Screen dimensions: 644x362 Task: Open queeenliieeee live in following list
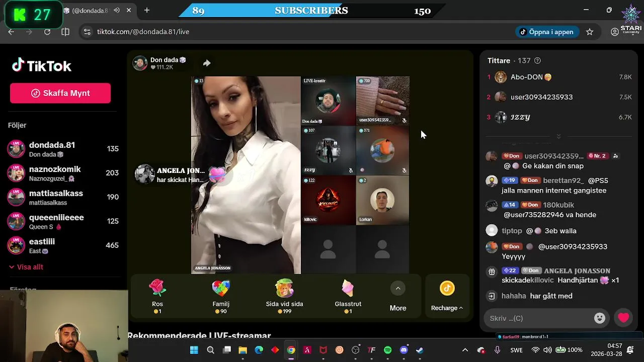(63, 221)
